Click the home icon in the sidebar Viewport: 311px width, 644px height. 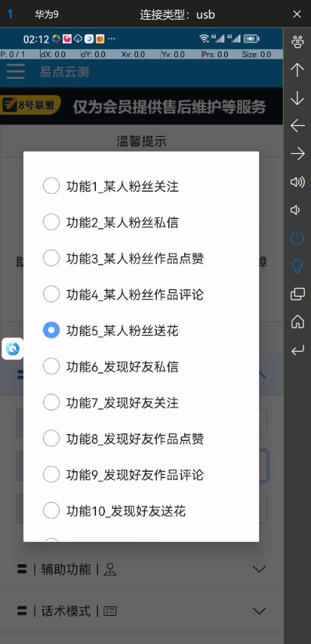[297, 321]
